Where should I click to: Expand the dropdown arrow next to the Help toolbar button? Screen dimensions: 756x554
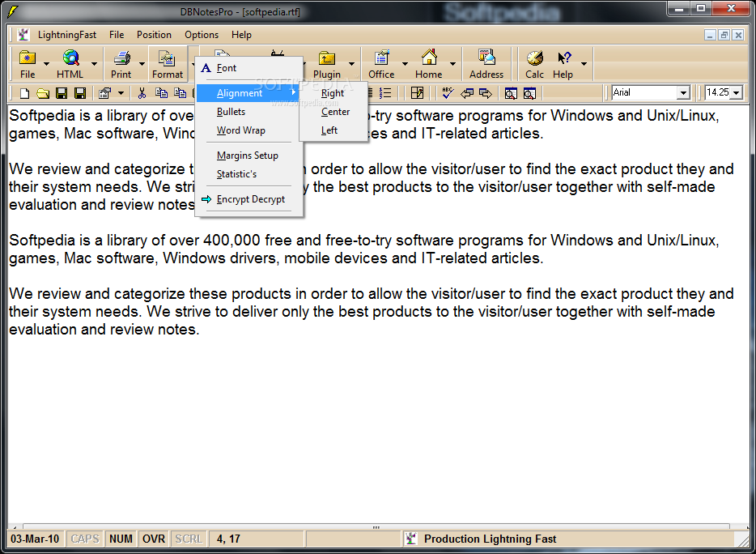click(x=584, y=64)
